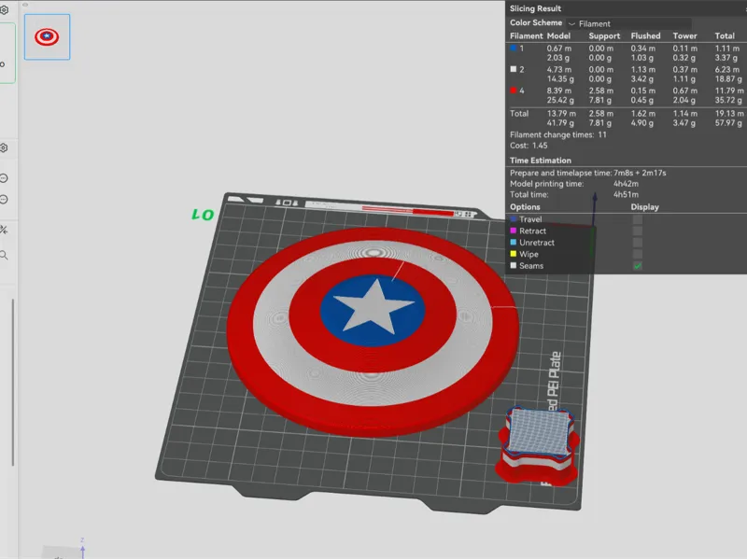The height and width of the screenshot is (560, 747).
Task: Click the white filament 2 color swatch
Action: tap(513, 69)
